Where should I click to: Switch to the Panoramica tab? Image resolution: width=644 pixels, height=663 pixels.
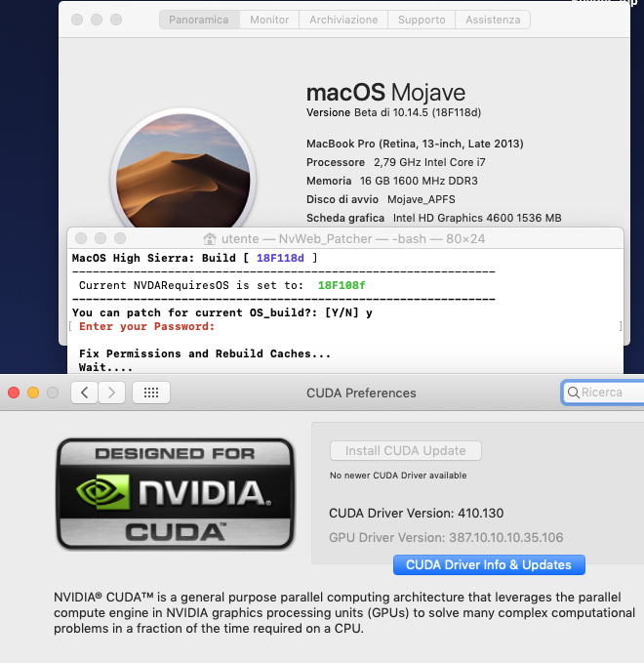[x=199, y=20]
